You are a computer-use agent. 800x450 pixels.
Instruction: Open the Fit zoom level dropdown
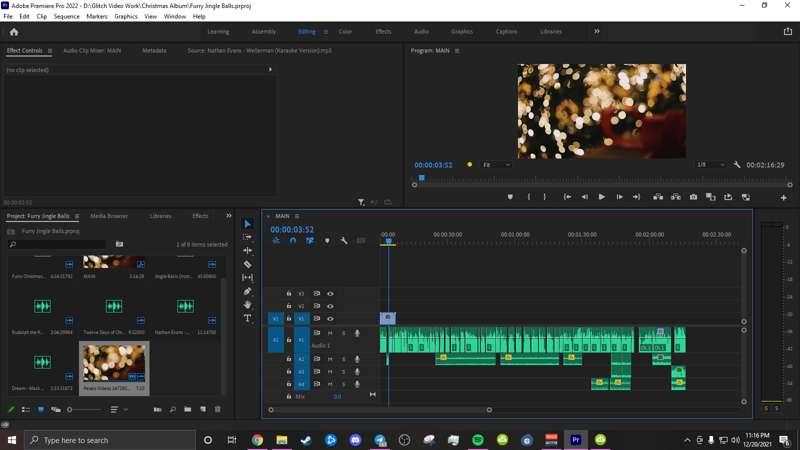click(x=496, y=165)
